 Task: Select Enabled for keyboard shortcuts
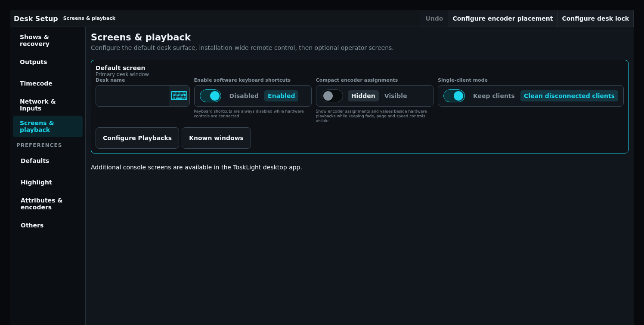[282, 96]
